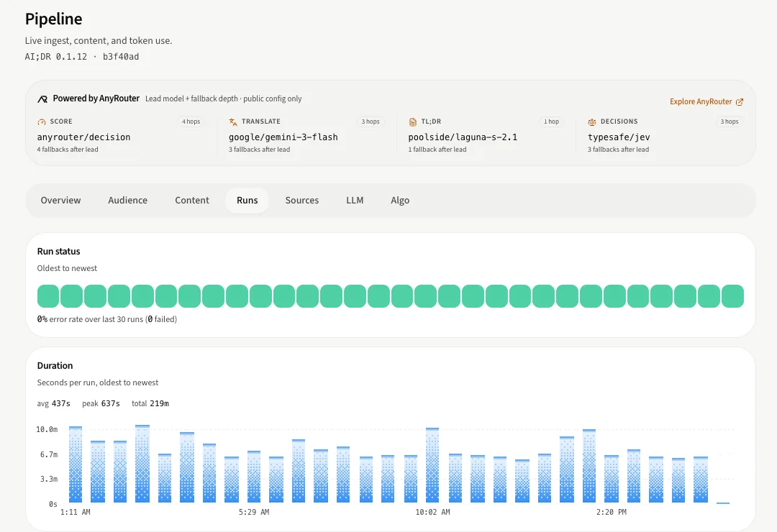Click the tiny newest duration bar
The width and height of the screenshot is (777, 532).
tap(723, 503)
